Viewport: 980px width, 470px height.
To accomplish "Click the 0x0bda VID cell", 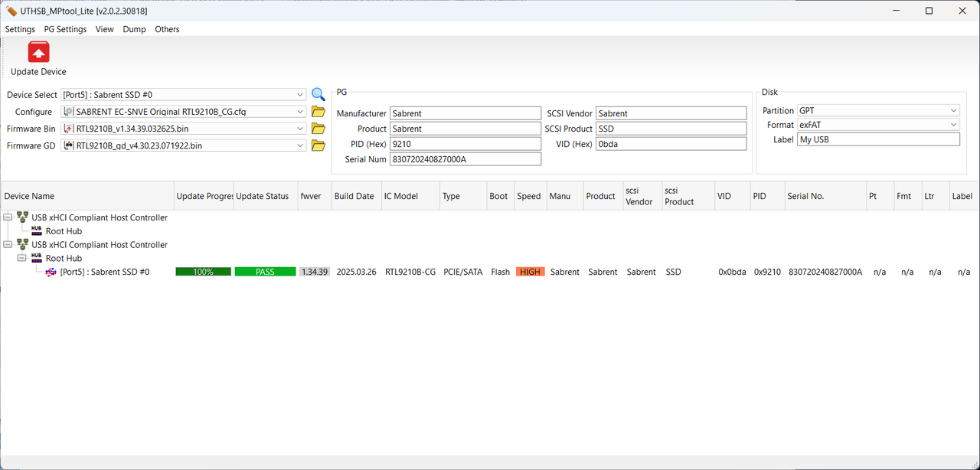I will 732,272.
